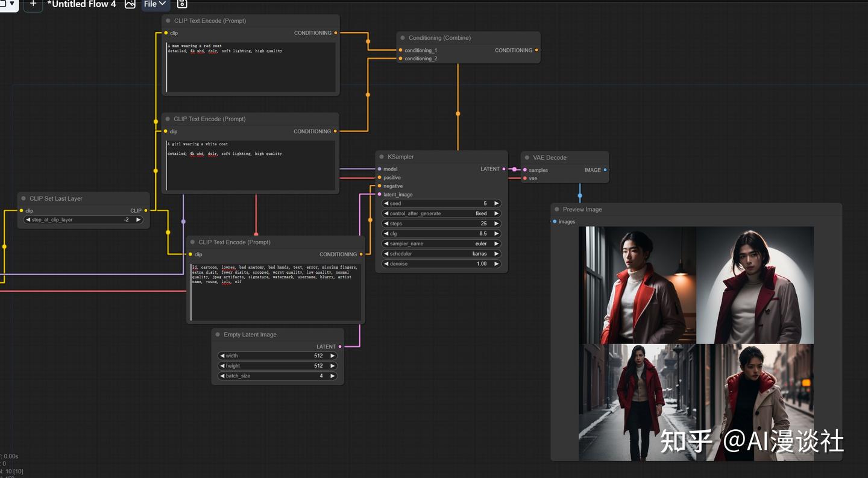Image resolution: width=868 pixels, height=478 pixels.
Task: Collapse the Preview Image node via its dot
Action: pos(556,210)
